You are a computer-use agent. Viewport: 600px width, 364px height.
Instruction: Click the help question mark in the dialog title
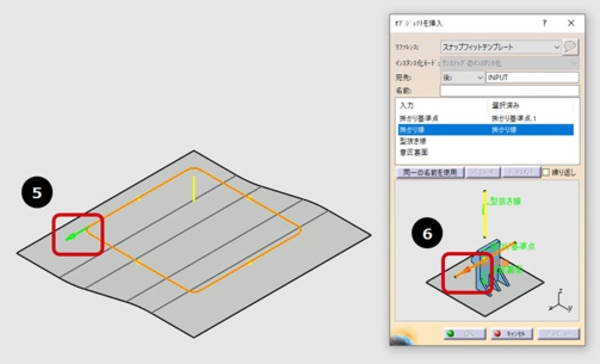pyautogui.click(x=545, y=23)
